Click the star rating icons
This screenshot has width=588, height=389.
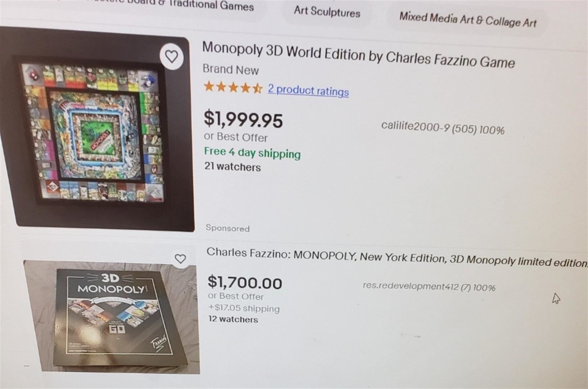(233, 88)
